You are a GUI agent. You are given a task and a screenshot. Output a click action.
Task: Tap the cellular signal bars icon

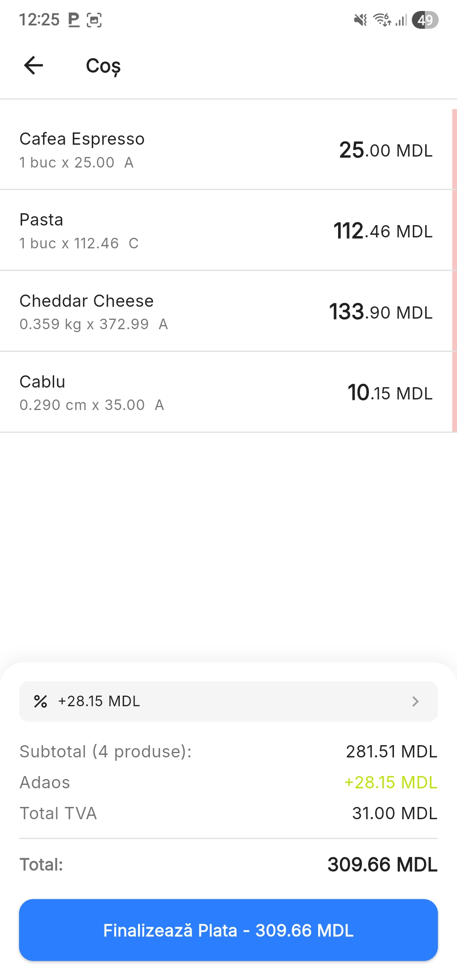pos(401,20)
